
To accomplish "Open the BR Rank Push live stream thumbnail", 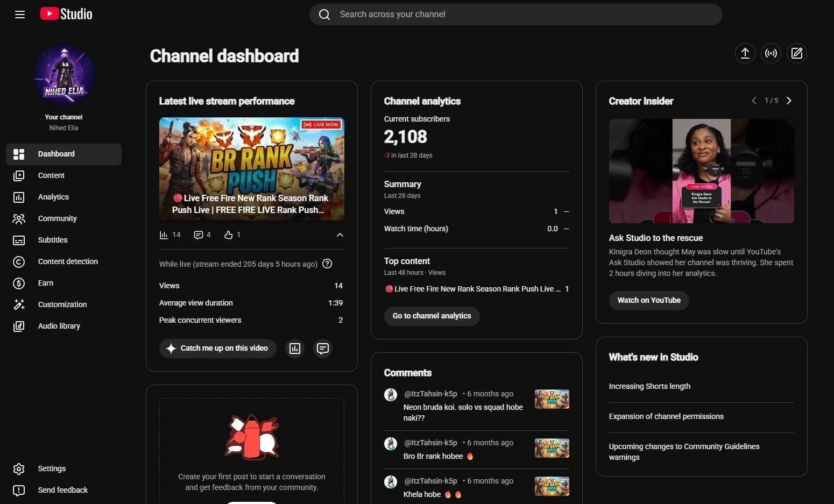I will (252, 169).
